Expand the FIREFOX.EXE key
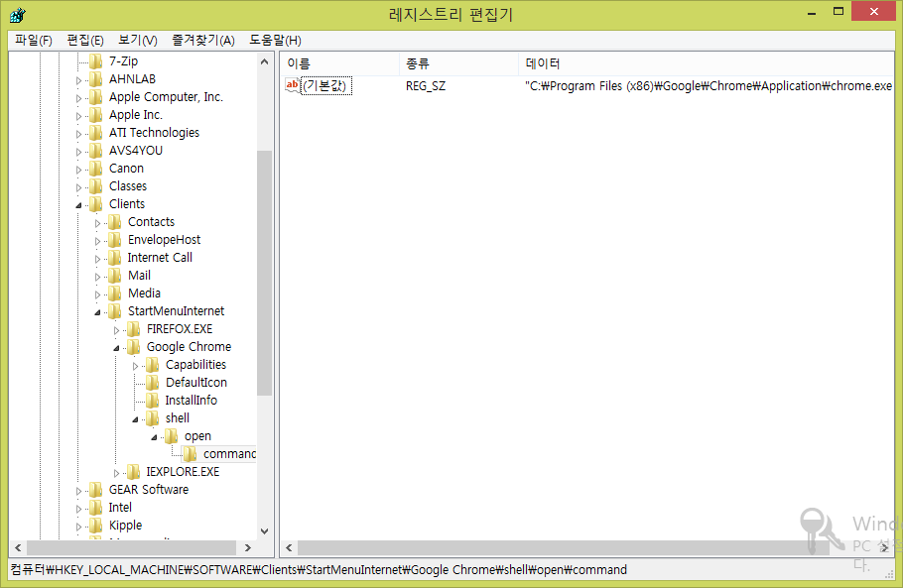 [117, 329]
